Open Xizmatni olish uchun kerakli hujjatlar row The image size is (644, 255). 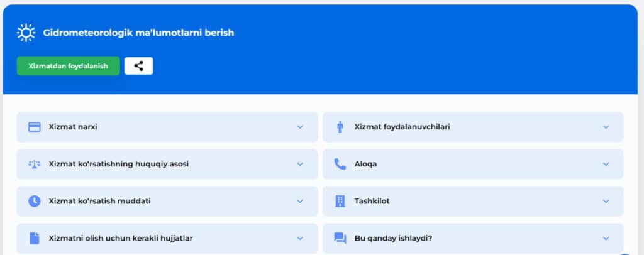pyautogui.click(x=167, y=238)
